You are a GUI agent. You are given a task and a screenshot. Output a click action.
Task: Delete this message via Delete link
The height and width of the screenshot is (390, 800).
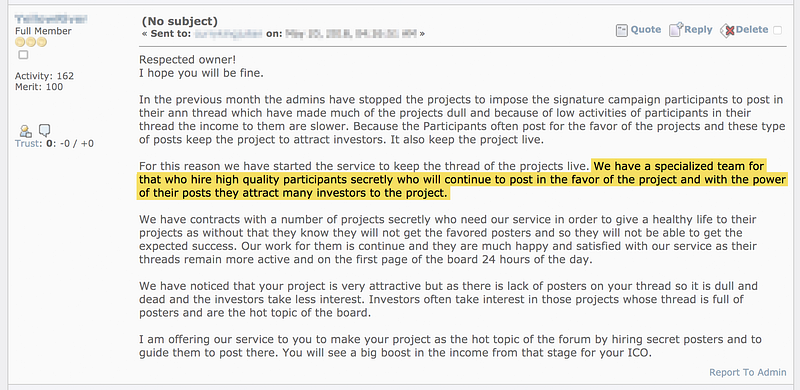pos(752,30)
